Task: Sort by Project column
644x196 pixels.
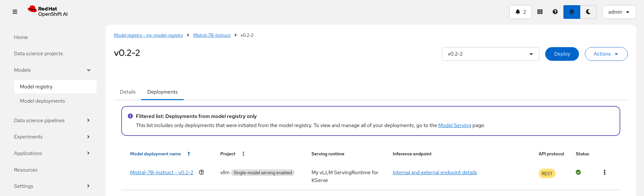Action: point(228,154)
